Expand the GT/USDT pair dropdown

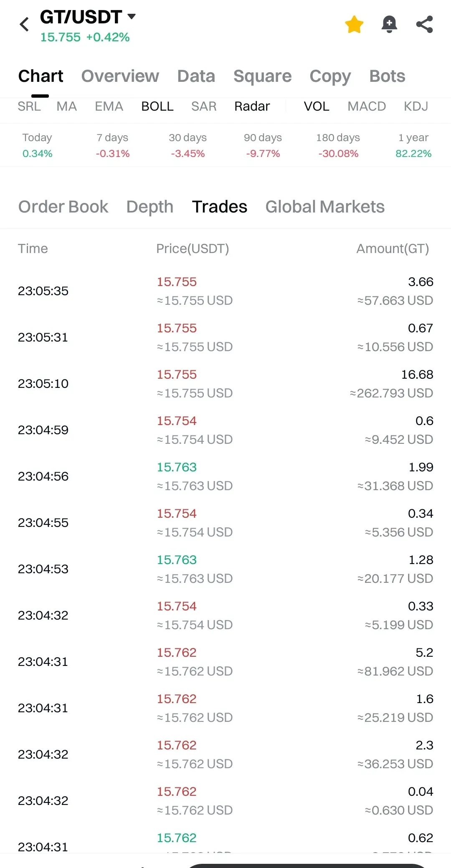click(132, 17)
